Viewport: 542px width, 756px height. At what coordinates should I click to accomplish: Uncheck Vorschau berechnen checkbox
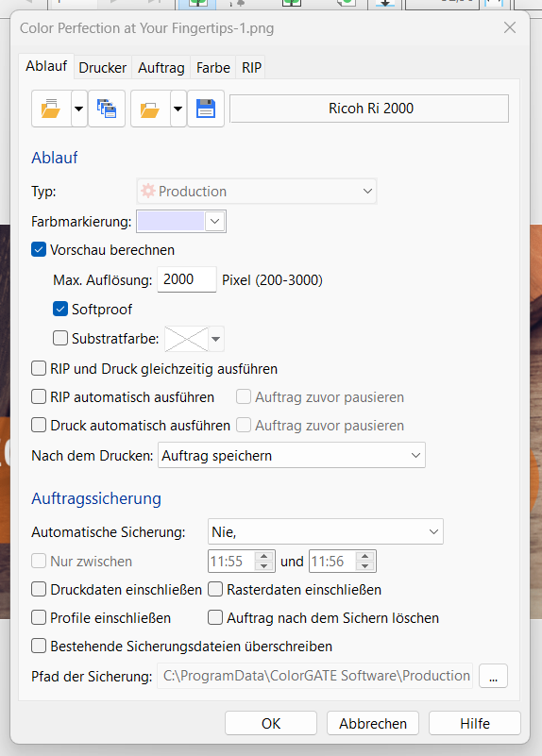(x=39, y=250)
